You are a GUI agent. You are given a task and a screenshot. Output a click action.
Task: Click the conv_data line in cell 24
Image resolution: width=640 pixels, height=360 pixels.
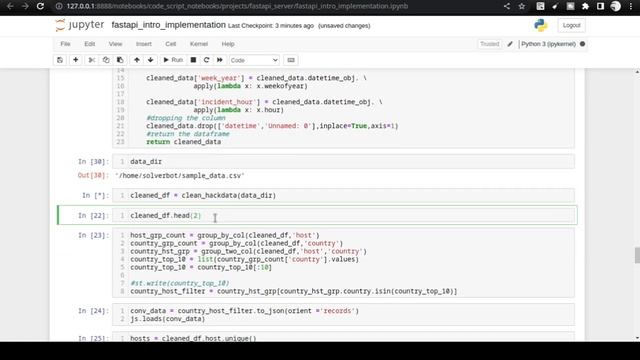[244, 311]
